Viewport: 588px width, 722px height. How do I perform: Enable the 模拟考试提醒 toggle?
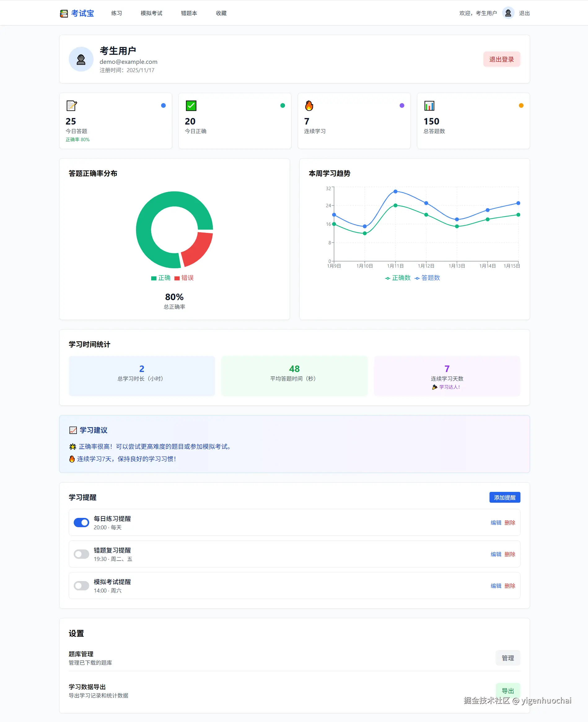[81, 585]
